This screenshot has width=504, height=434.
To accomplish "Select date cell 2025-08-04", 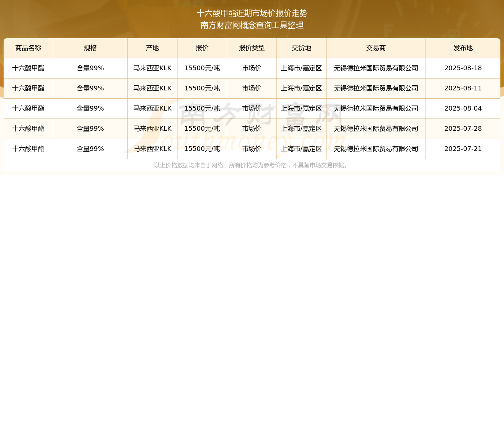I will coord(463,108).
